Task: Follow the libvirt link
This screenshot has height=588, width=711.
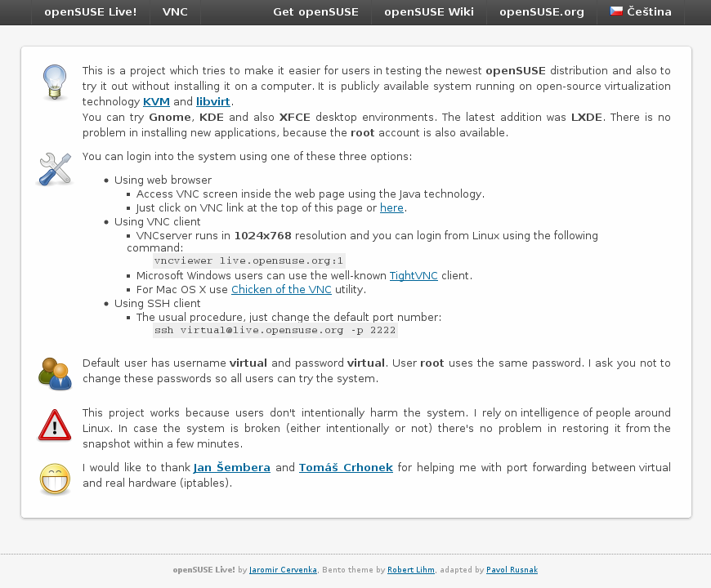Action: [213, 102]
